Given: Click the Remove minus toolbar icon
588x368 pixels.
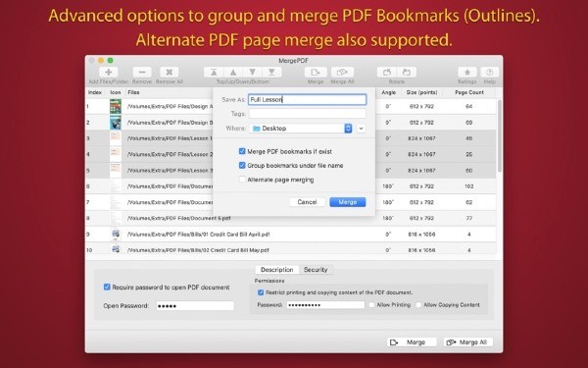Looking at the screenshot, I should [142, 72].
